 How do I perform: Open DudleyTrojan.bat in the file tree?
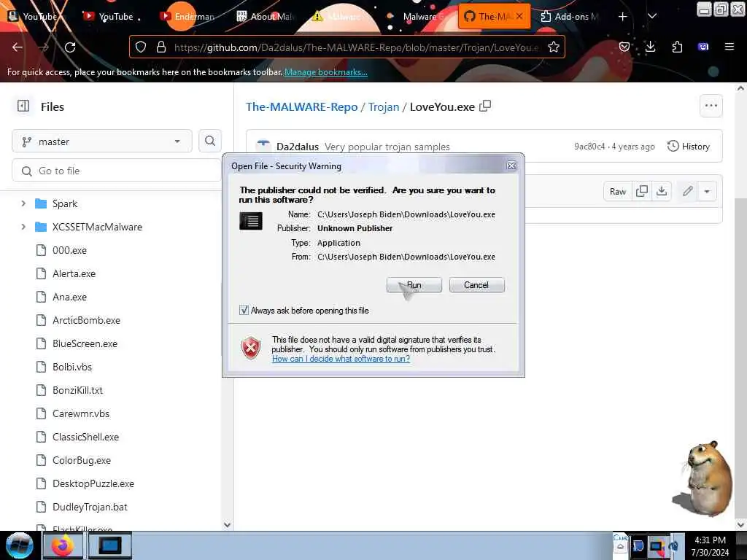click(90, 507)
